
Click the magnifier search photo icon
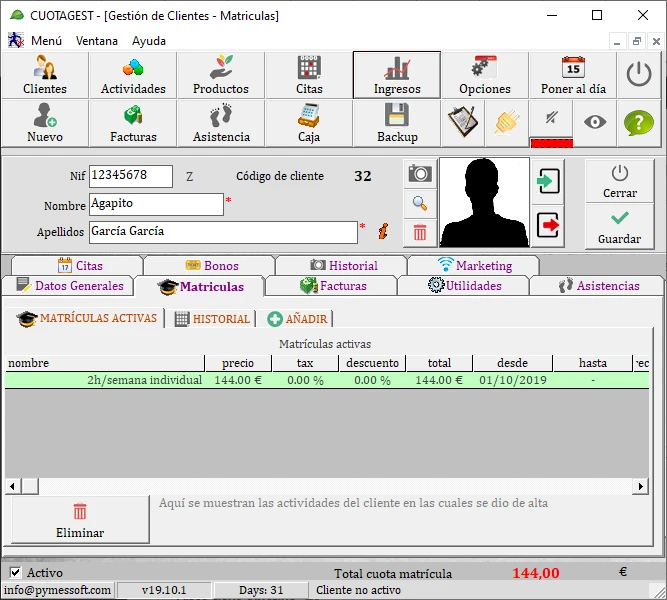(420, 203)
